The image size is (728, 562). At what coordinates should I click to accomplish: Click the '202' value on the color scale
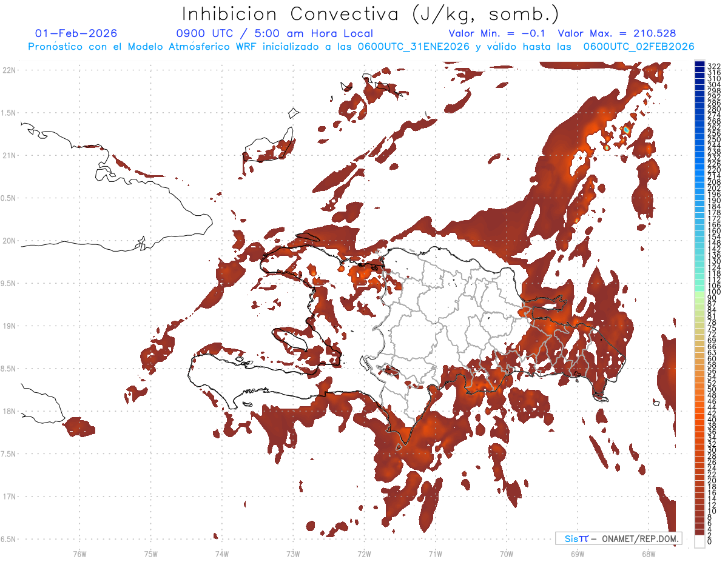click(x=713, y=188)
